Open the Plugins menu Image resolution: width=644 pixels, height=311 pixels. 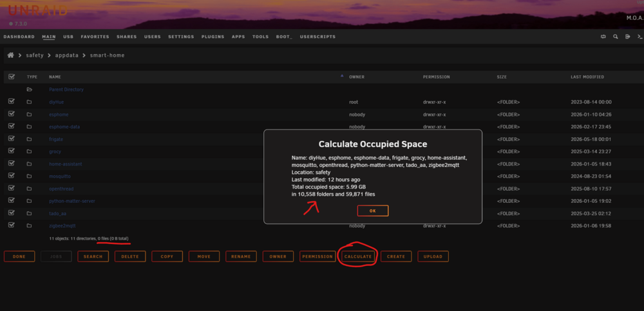pyautogui.click(x=213, y=37)
